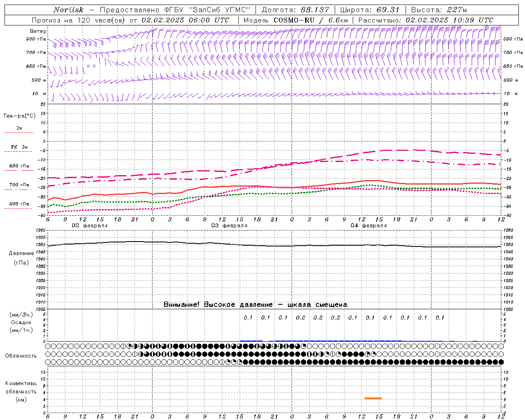Select 700 гПа in the temperature legend

click(19, 185)
